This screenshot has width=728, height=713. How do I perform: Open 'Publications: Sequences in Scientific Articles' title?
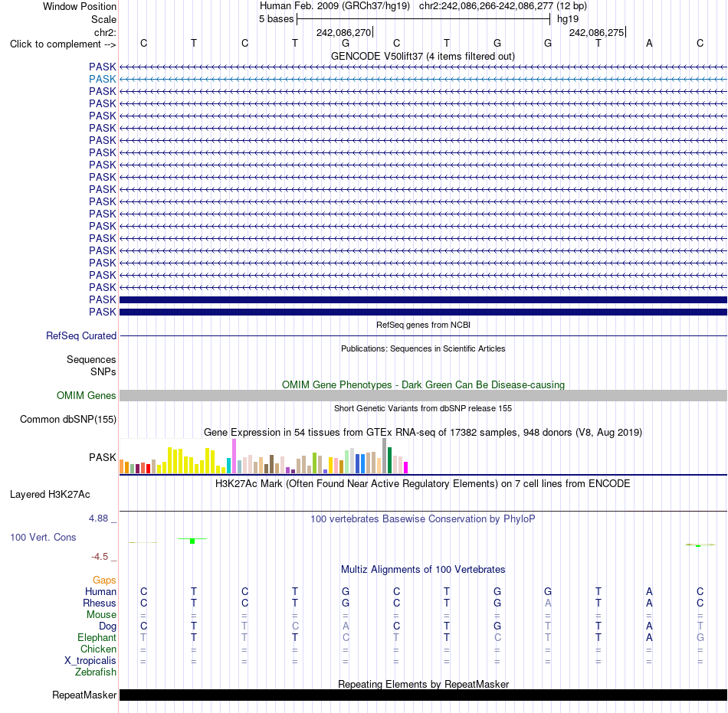point(423,348)
